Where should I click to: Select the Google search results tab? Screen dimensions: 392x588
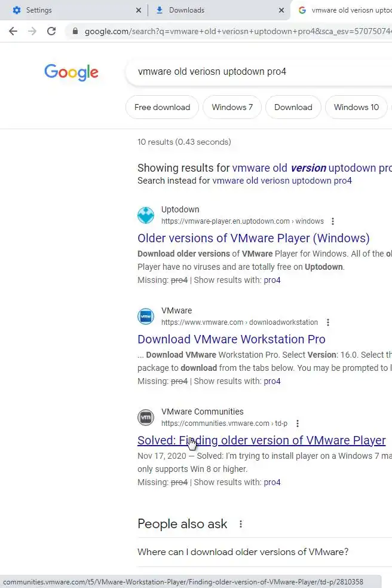(343, 10)
